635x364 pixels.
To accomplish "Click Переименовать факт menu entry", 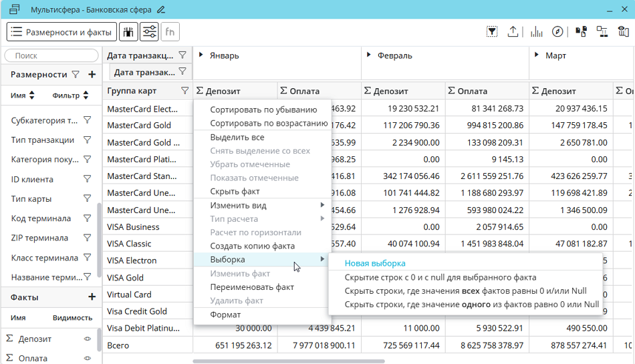I will click(252, 287).
